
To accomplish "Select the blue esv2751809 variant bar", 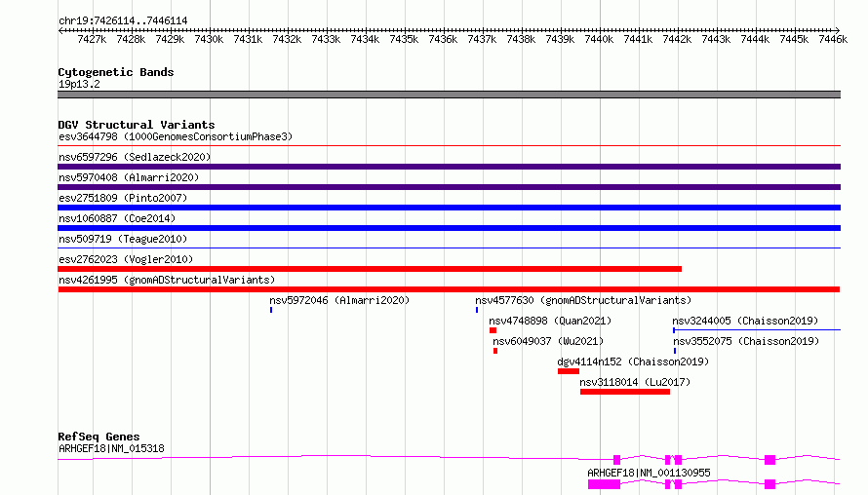I will point(449,208).
